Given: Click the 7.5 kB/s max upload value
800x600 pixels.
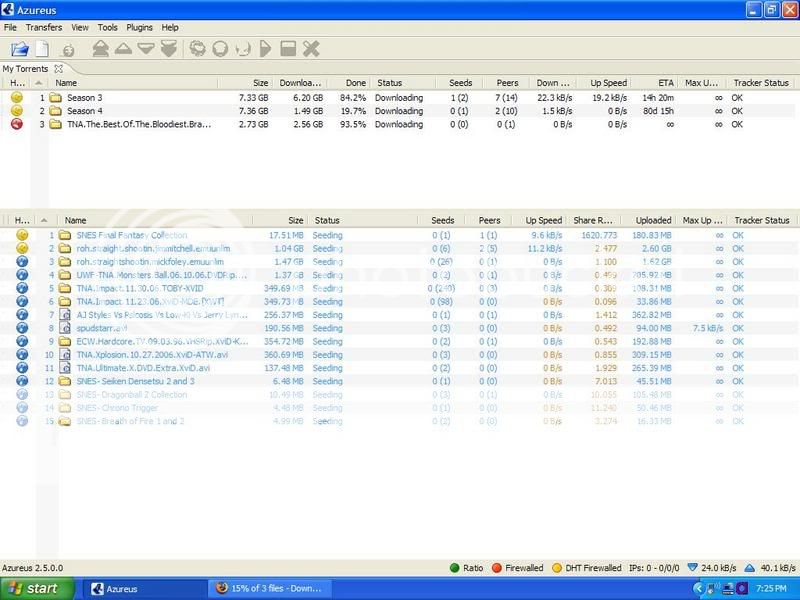Looking at the screenshot, I should click(x=708, y=328).
